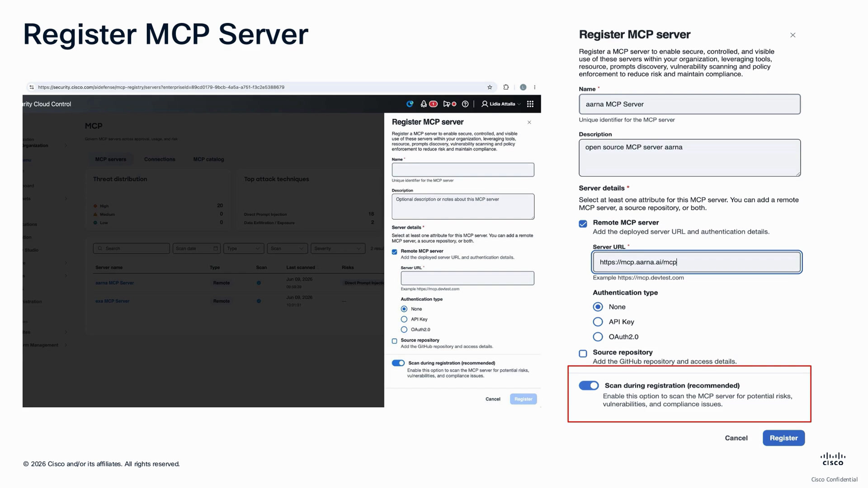Click the Cisco AI assistant icon
Viewport: 868px width, 488px height.
pos(410,104)
